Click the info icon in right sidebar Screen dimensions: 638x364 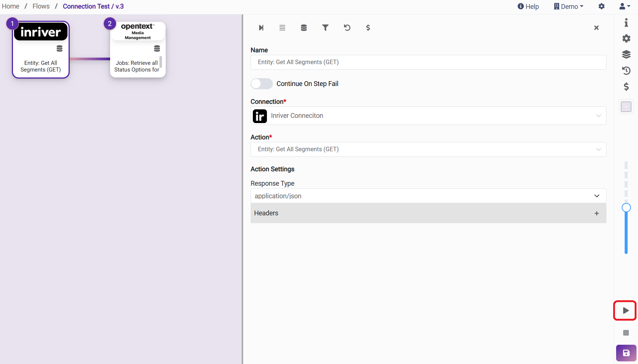pos(626,23)
